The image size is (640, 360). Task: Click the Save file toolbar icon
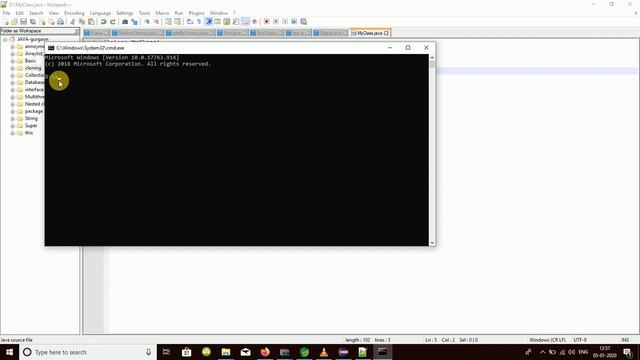[24, 22]
